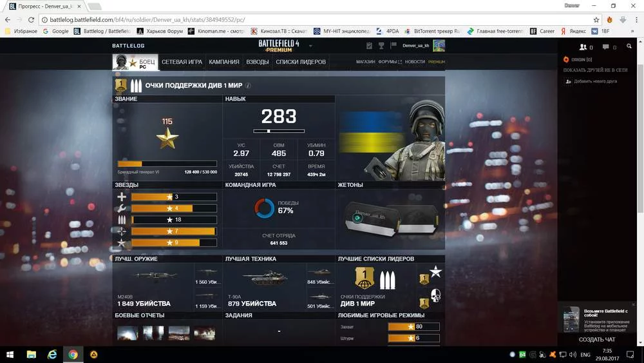Click the Штурм game mode bar 6
The height and width of the screenshot is (363, 644).
413,338
